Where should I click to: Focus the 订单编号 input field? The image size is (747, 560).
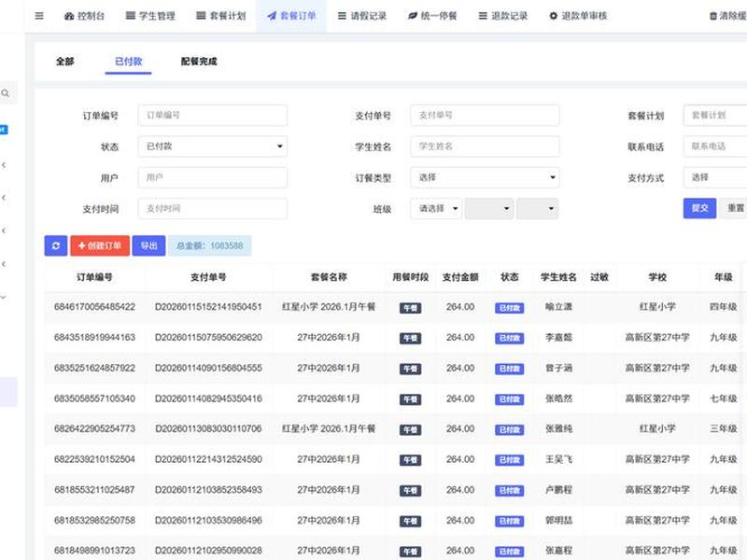tap(213, 115)
